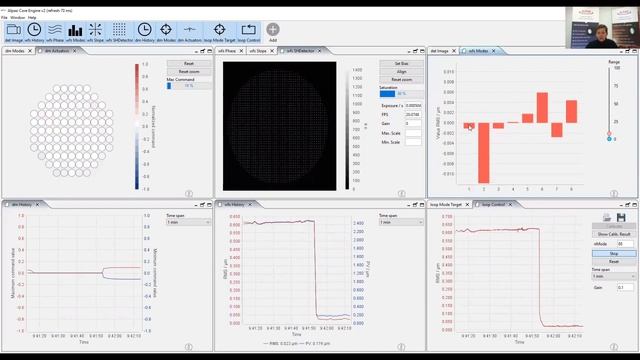Click info icon in wfs SHDetector panel
This screenshot has width=640, height=360.
401,193
